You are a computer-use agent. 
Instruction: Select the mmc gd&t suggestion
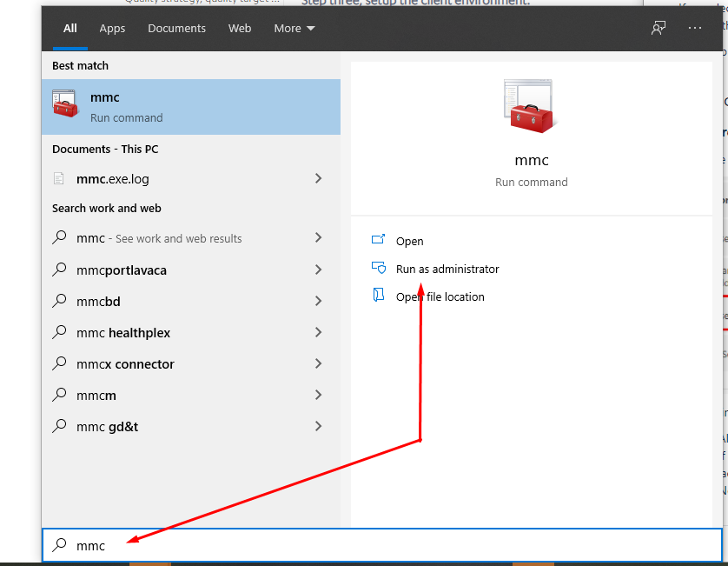pyautogui.click(x=191, y=426)
